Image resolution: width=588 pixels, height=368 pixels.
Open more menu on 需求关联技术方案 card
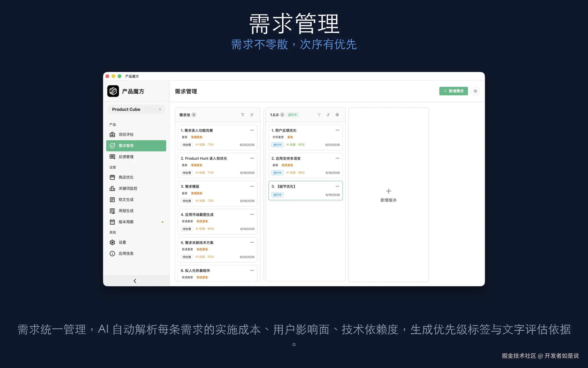click(x=252, y=242)
